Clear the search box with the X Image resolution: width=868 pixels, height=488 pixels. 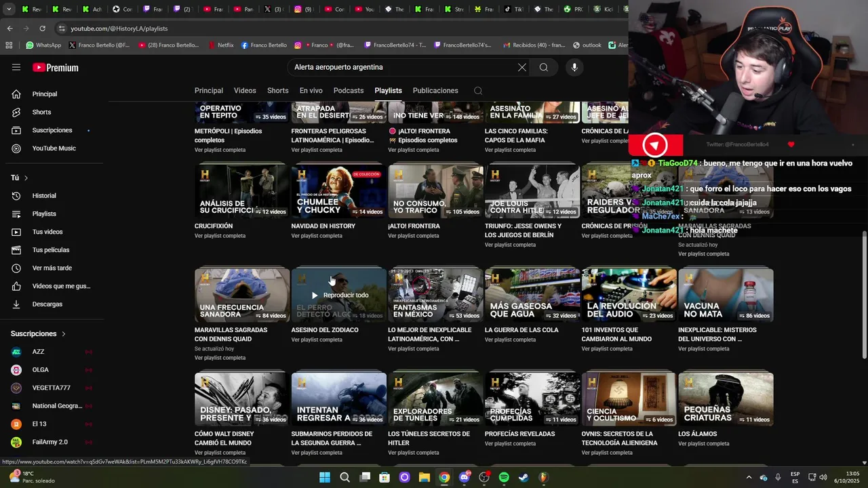click(522, 67)
